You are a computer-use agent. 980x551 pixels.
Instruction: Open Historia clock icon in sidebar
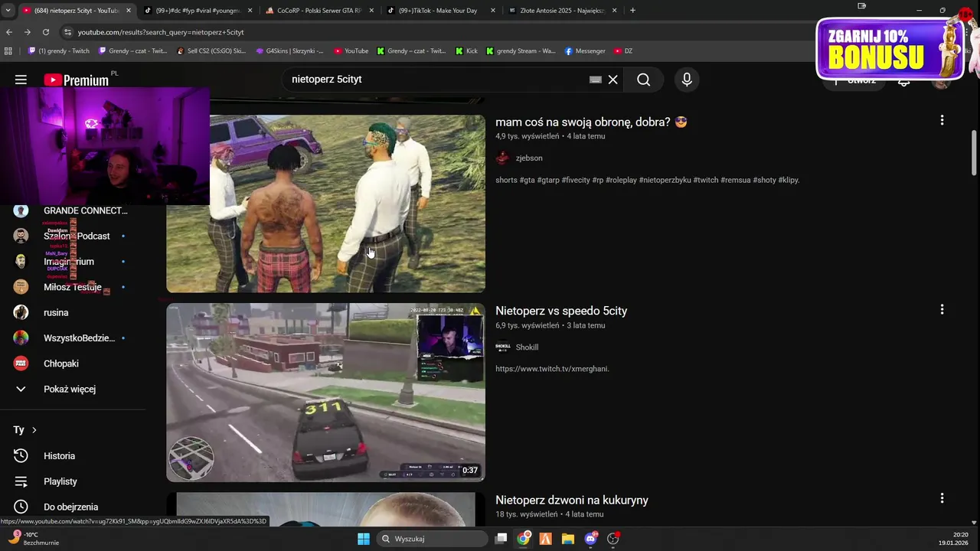click(x=21, y=455)
